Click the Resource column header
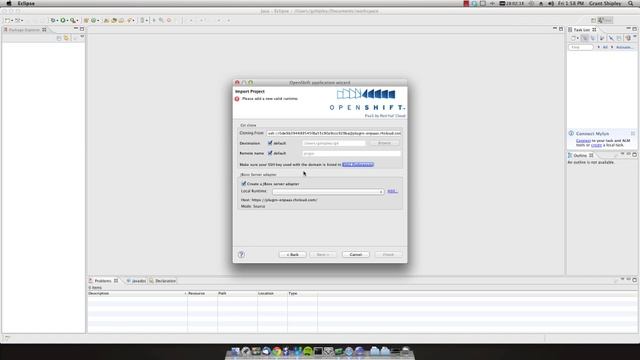The image size is (640, 360). pos(202,293)
